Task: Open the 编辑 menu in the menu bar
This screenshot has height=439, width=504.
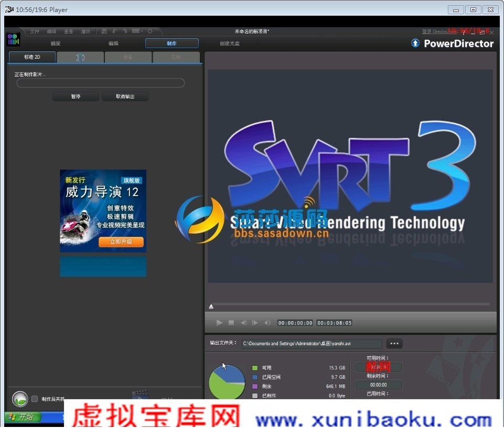Action: click(51, 31)
